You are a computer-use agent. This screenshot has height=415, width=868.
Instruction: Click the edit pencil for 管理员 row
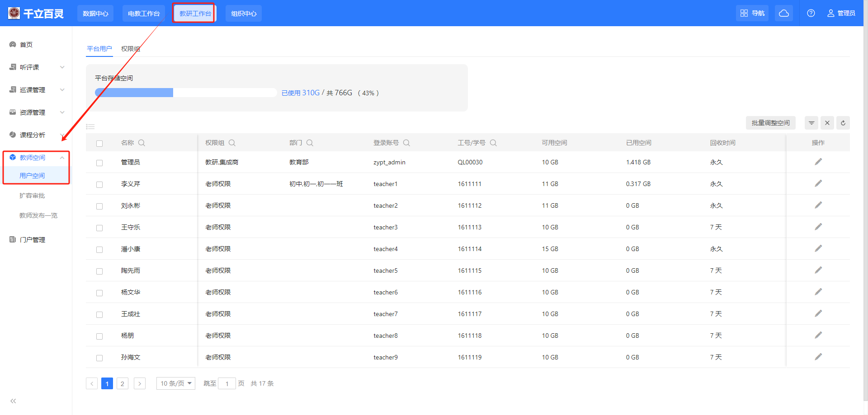point(818,162)
